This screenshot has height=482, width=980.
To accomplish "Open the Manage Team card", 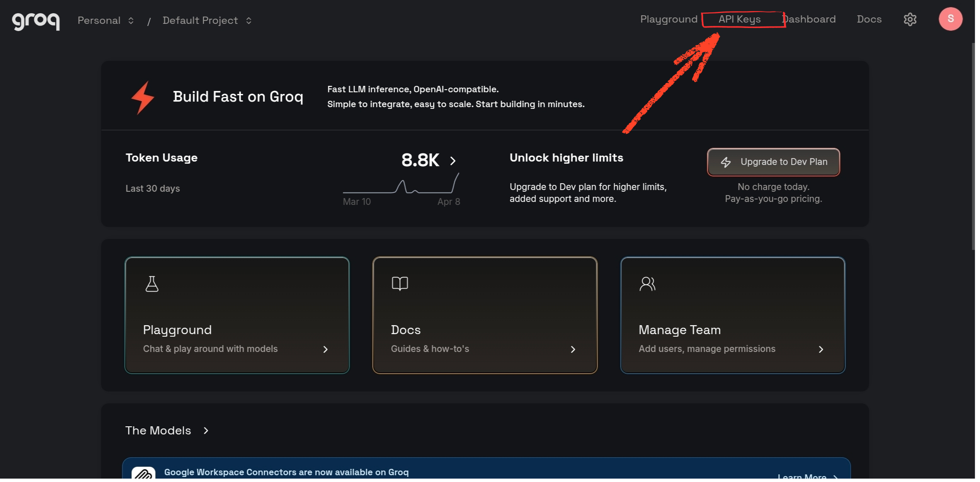I will [x=732, y=315].
